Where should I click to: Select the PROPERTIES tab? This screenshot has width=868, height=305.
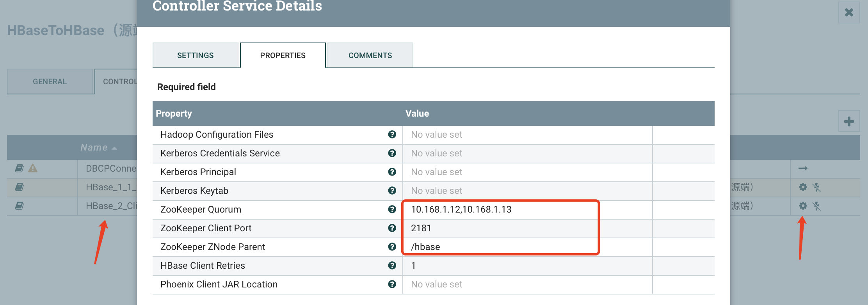click(x=283, y=55)
